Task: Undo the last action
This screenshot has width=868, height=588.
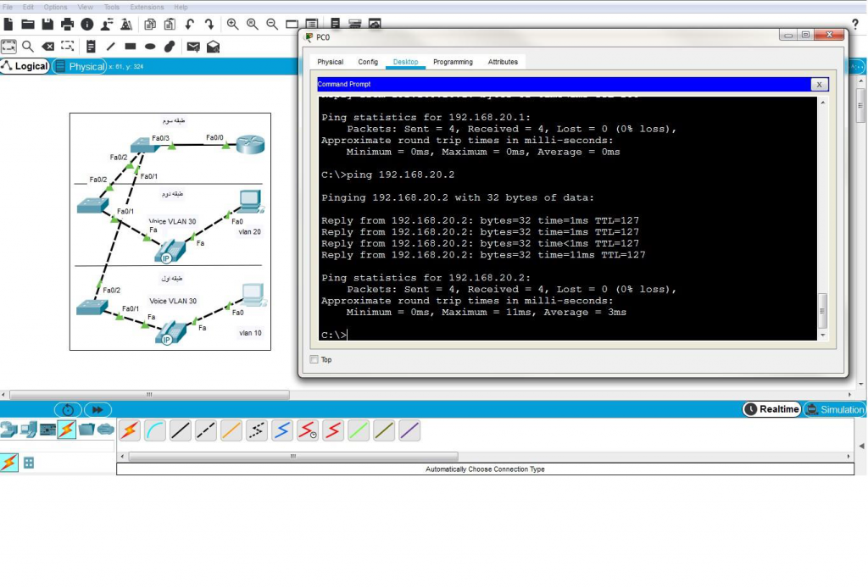Action: pyautogui.click(x=190, y=25)
